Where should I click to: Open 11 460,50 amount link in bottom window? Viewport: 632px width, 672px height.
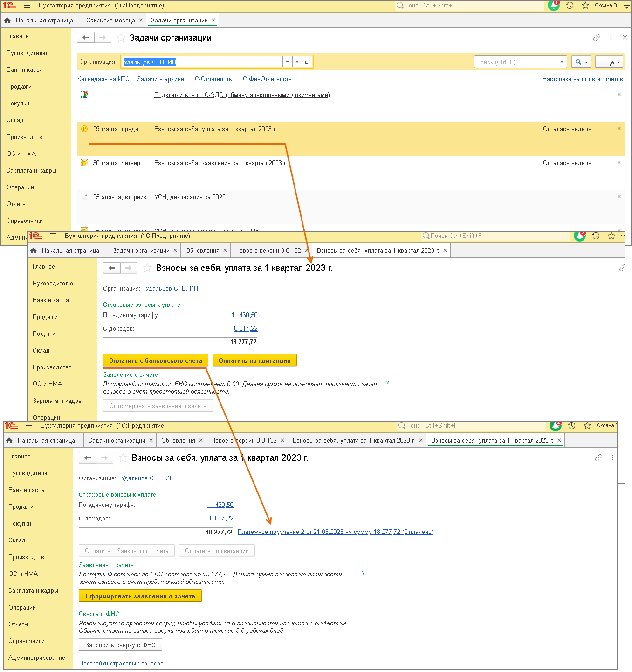click(220, 505)
